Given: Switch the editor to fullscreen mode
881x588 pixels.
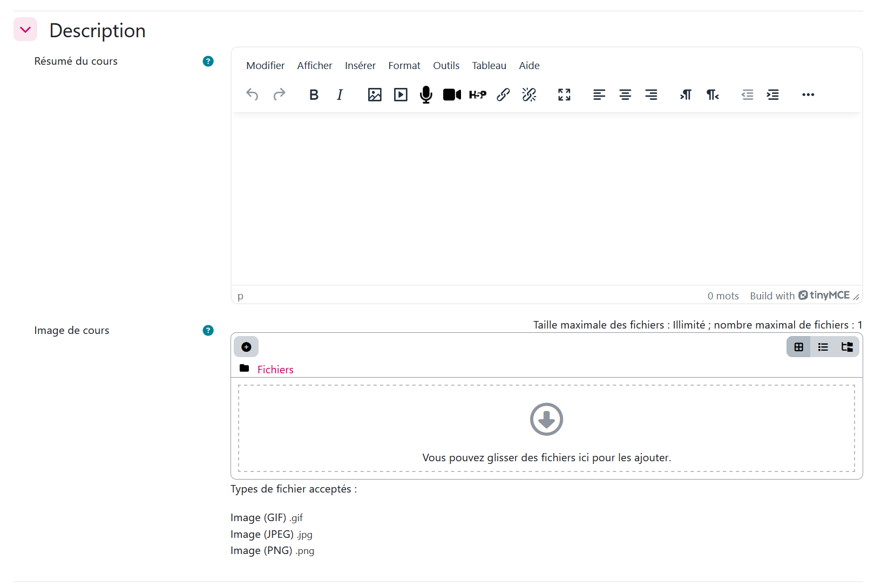Looking at the screenshot, I should coord(564,95).
